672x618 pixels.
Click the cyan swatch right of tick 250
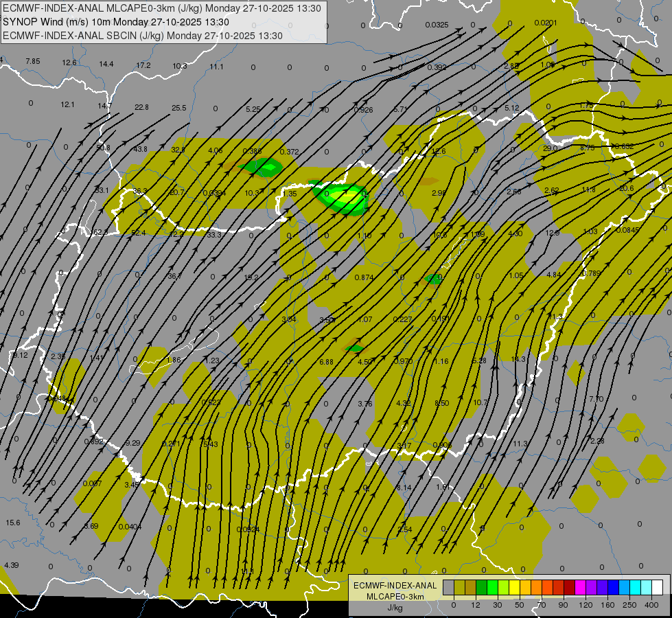click(635, 588)
